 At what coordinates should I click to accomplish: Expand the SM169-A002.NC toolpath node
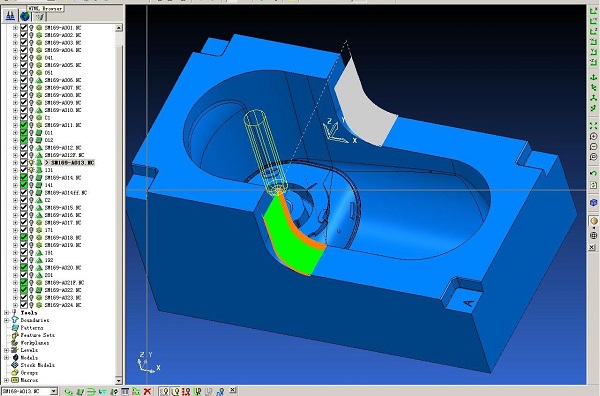click(15, 35)
